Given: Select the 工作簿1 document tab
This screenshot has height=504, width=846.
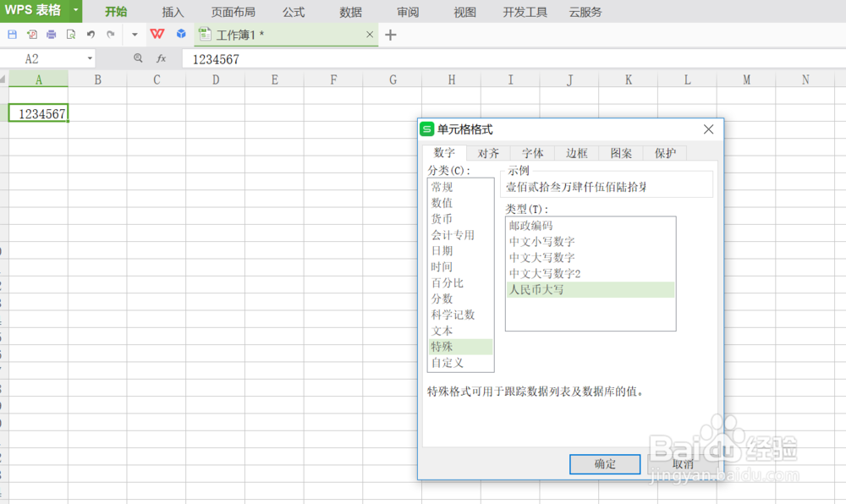Looking at the screenshot, I should (x=286, y=35).
